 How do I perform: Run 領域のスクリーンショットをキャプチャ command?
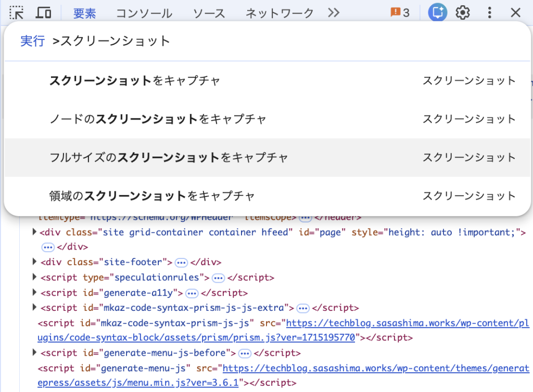pyautogui.click(x=267, y=196)
